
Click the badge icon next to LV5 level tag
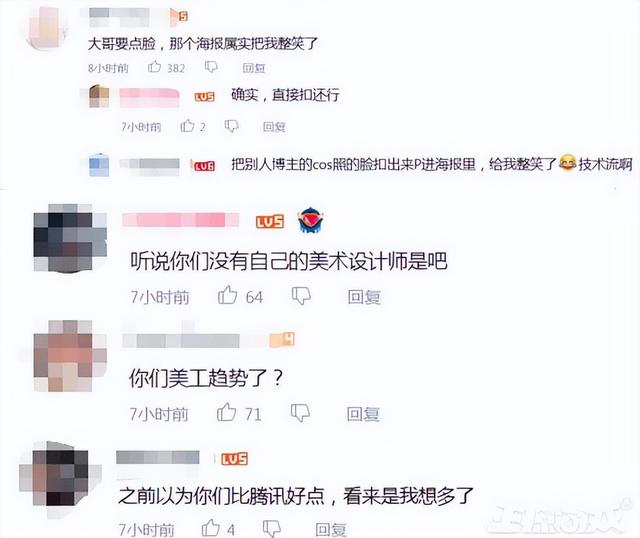[311, 220]
